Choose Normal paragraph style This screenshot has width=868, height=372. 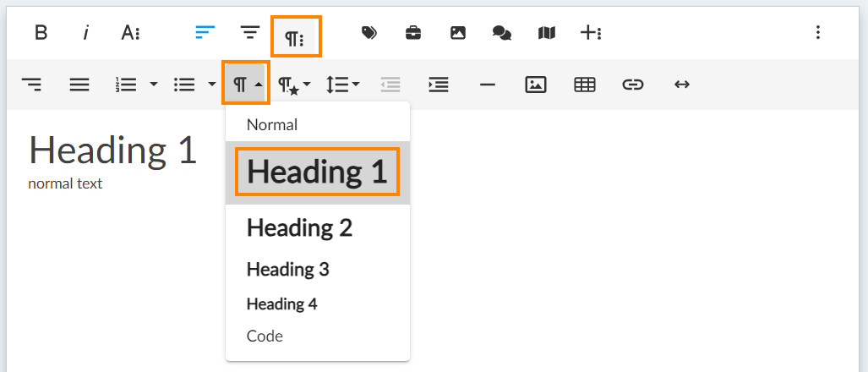click(272, 124)
